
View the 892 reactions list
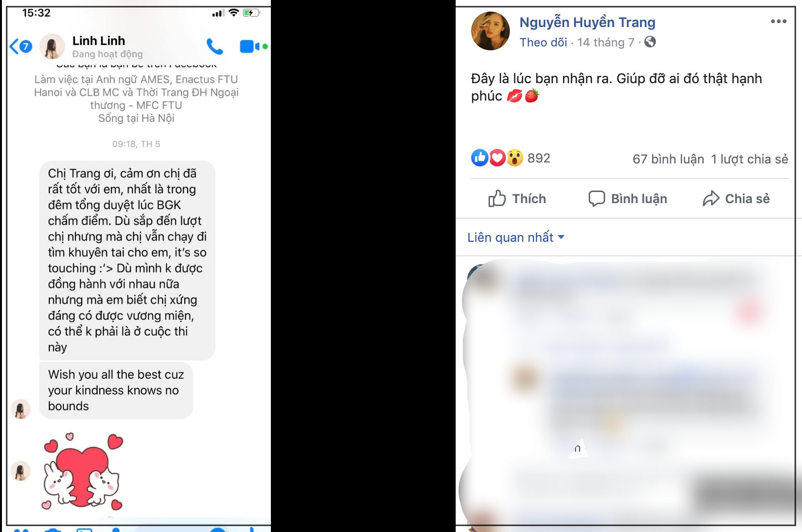point(539,158)
